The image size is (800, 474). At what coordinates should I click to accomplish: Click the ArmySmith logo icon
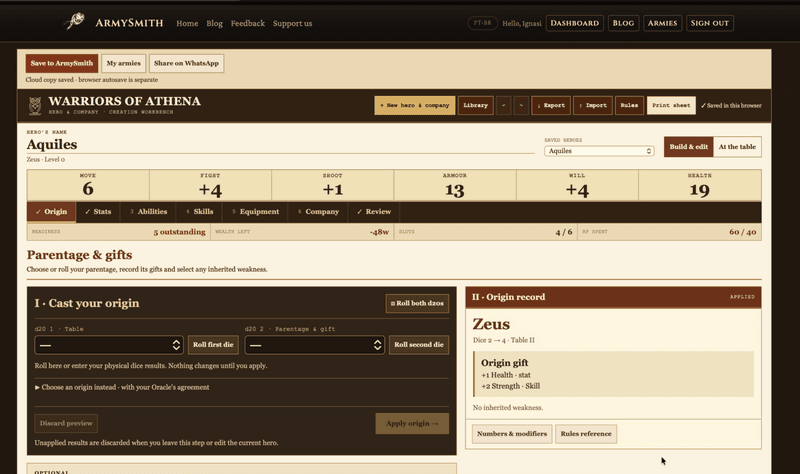point(75,21)
